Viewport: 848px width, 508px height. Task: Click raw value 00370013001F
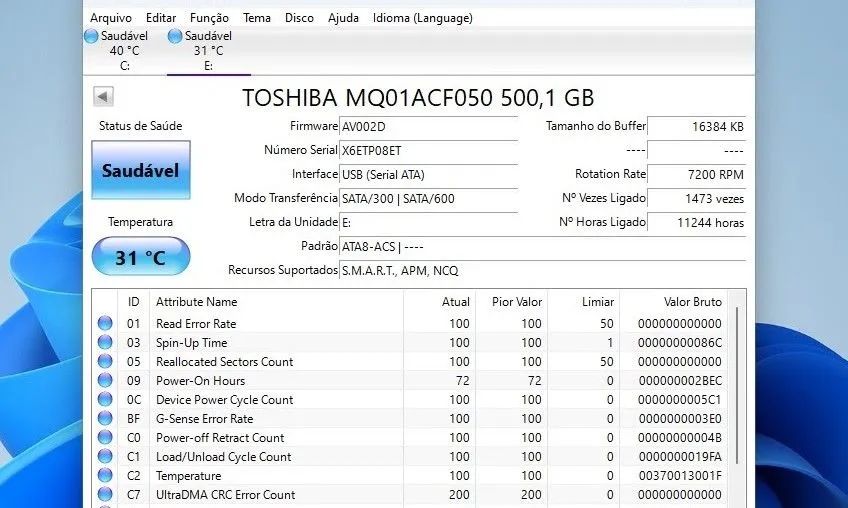pyautogui.click(x=680, y=476)
